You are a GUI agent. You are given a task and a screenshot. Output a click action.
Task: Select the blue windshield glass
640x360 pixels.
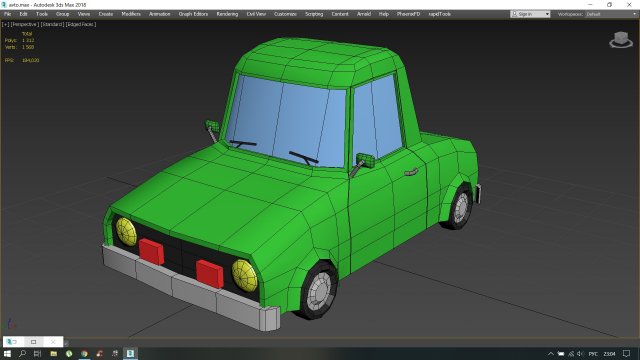286,121
